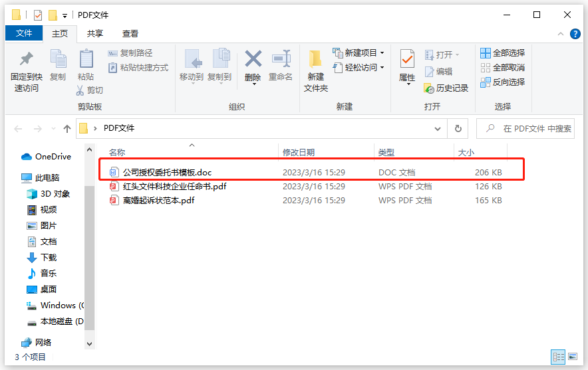Open Downloads (下载) in navigation pane
Screen dimensions: 588x370
[x=42, y=258]
